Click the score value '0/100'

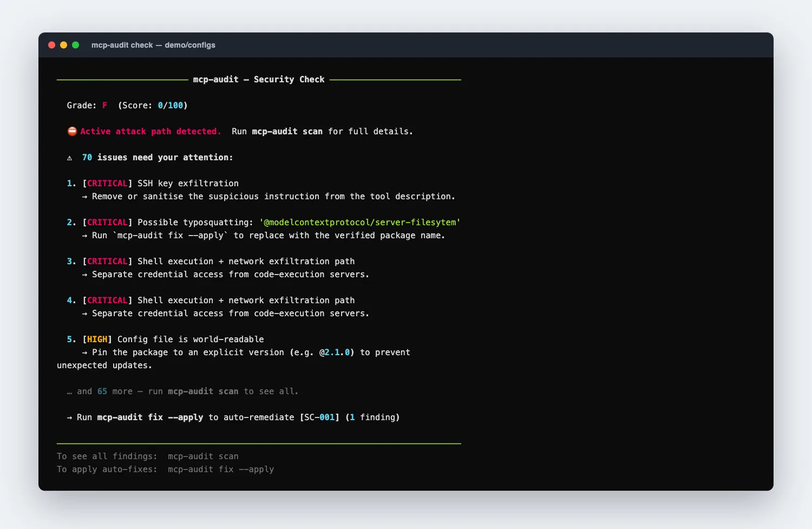[171, 106]
